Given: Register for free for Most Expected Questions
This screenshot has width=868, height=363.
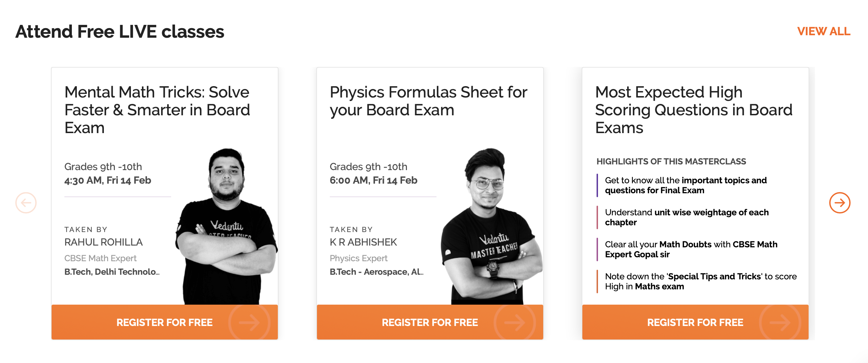Looking at the screenshot, I should tap(695, 322).
